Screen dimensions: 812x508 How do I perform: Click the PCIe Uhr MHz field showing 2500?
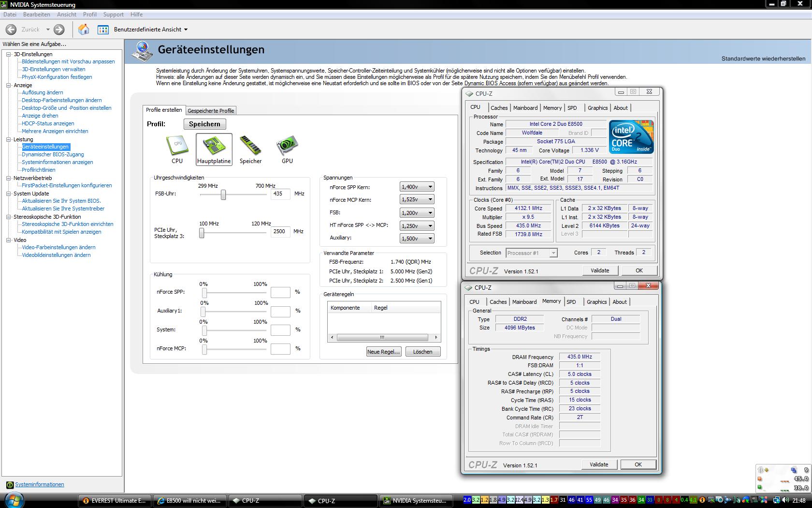click(x=280, y=231)
